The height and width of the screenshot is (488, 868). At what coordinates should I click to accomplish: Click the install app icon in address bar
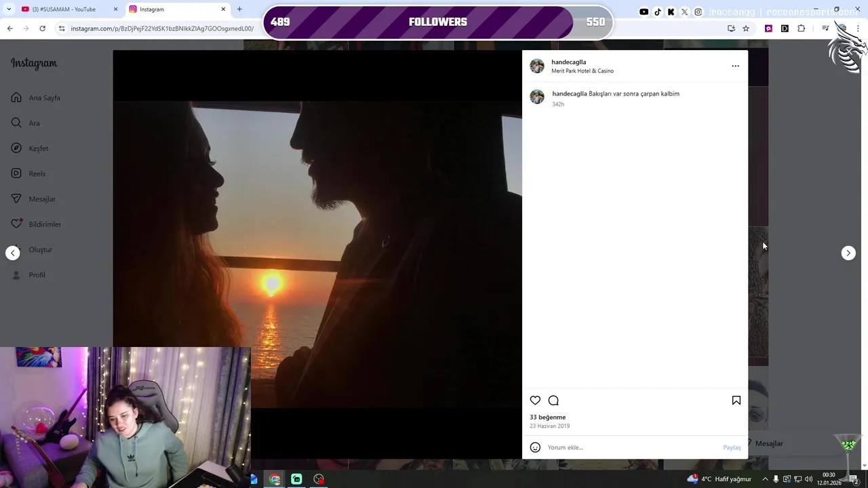[731, 28]
